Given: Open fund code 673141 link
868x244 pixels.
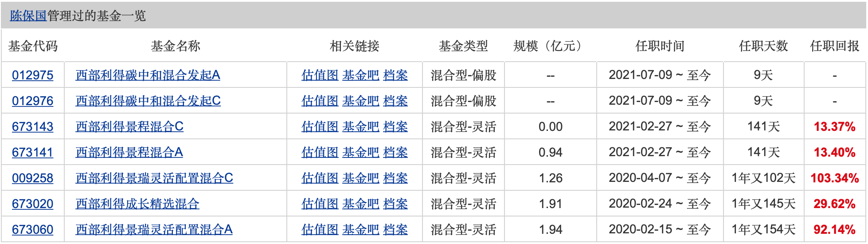Looking at the screenshot, I should click(32, 152).
